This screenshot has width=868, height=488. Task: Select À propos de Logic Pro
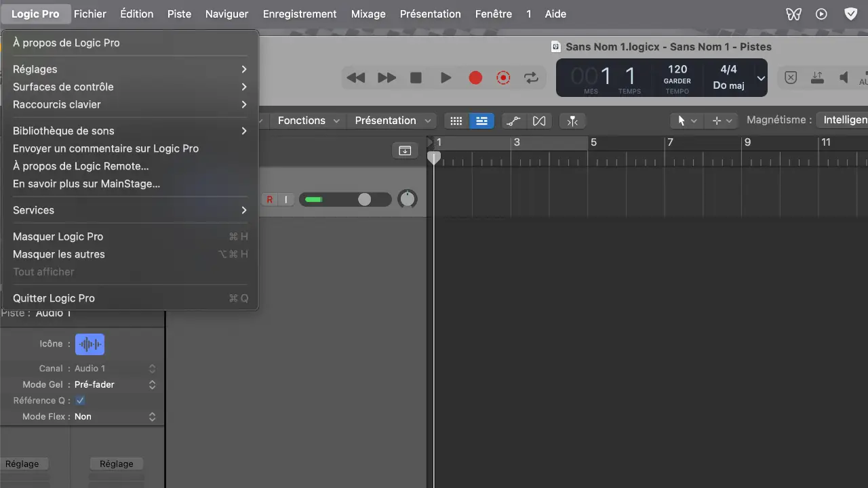pos(130,43)
